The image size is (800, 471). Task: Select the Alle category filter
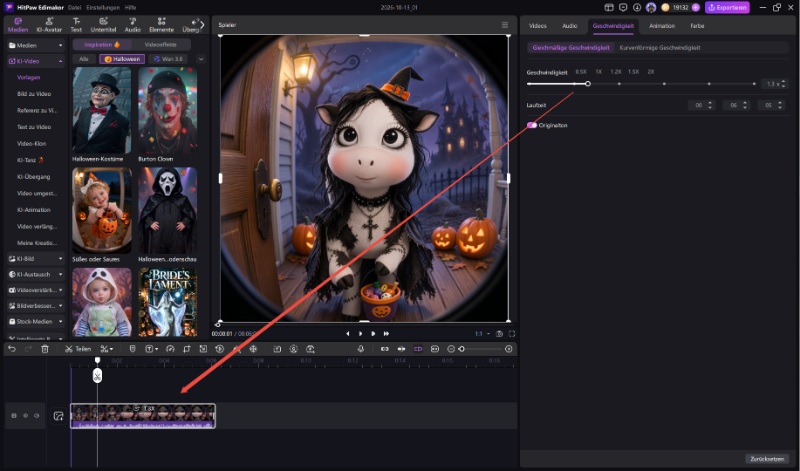coord(84,59)
